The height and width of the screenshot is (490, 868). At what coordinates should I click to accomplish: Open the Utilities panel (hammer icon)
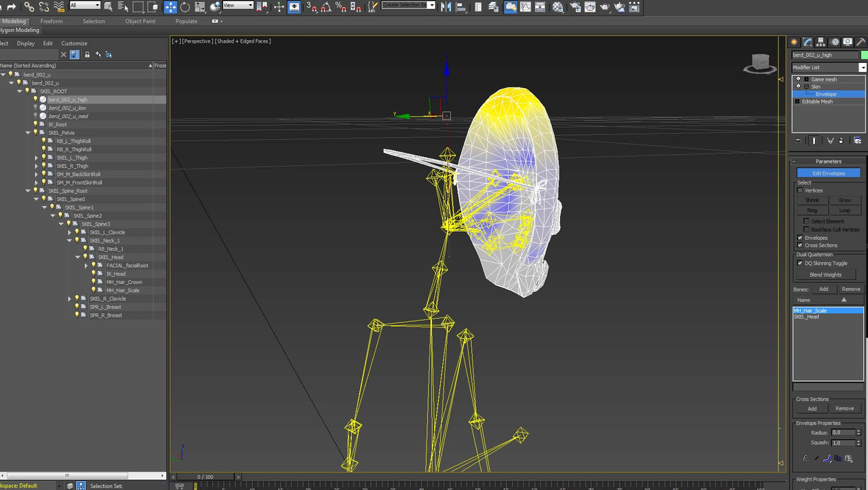point(863,41)
